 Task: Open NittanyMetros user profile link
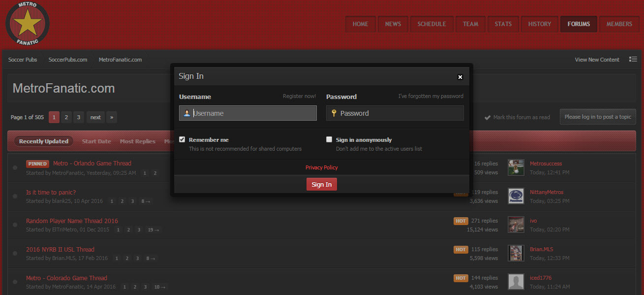547,192
